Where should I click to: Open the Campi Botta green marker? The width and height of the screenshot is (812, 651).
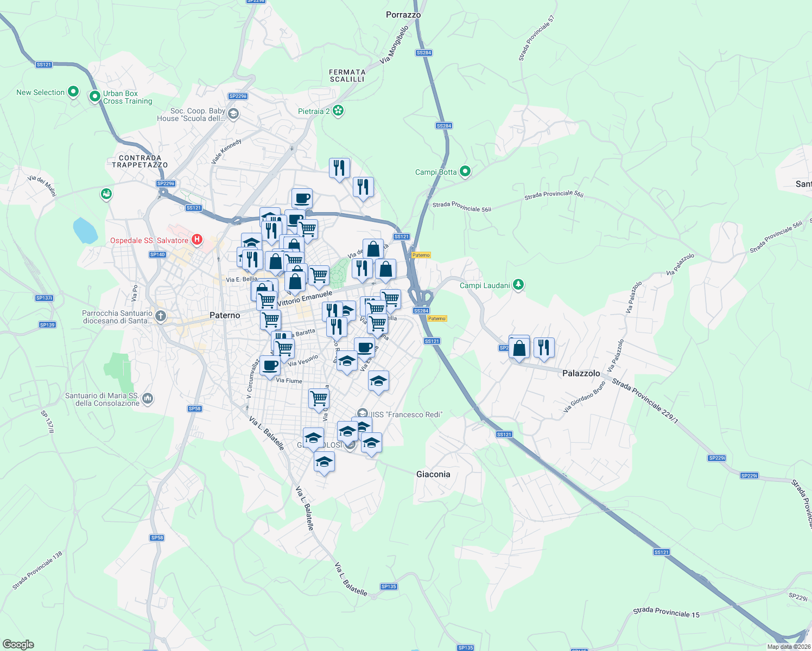click(x=465, y=171)
